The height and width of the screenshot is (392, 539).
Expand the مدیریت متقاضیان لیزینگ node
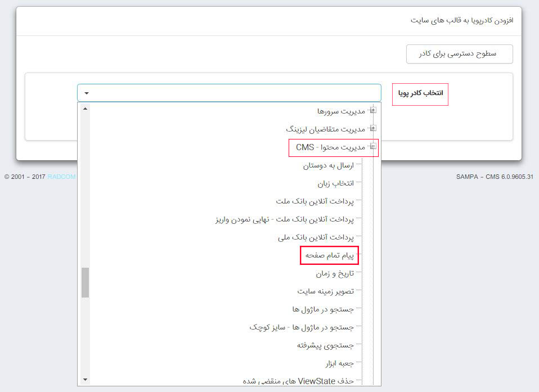tap(373, 128)
